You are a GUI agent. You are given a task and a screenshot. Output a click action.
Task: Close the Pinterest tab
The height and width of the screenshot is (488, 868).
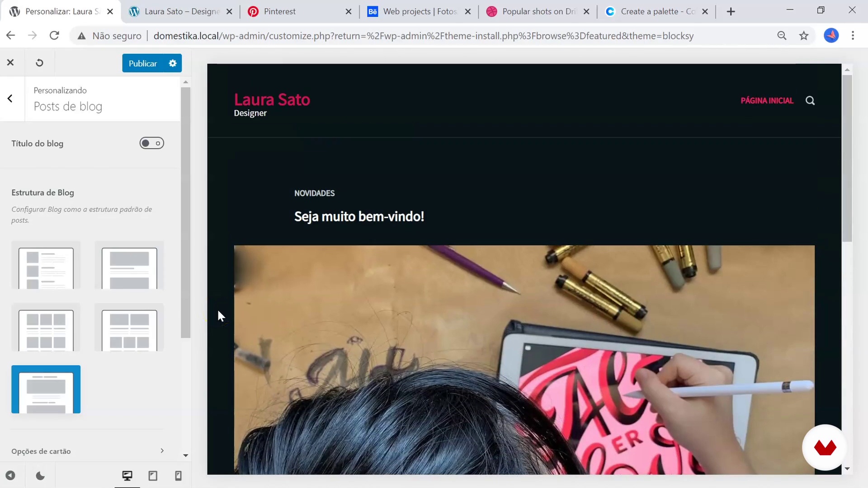coord(348,12)
